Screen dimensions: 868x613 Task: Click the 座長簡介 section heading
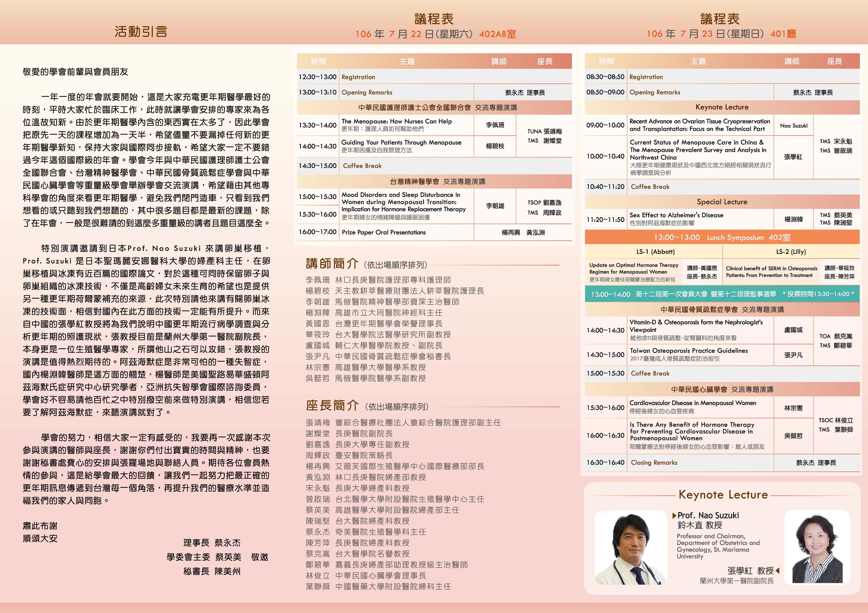click(332, 405)
